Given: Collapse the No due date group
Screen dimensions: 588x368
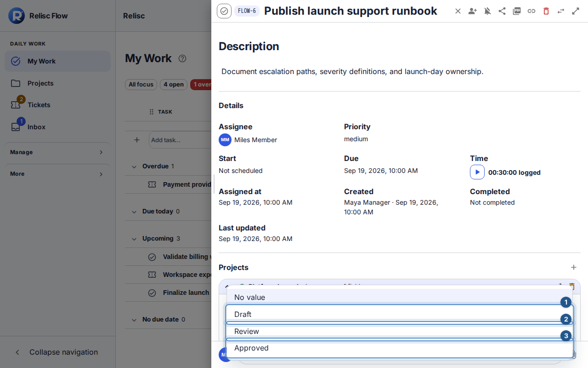Looking at the screenshot, I should pos(134,320).
